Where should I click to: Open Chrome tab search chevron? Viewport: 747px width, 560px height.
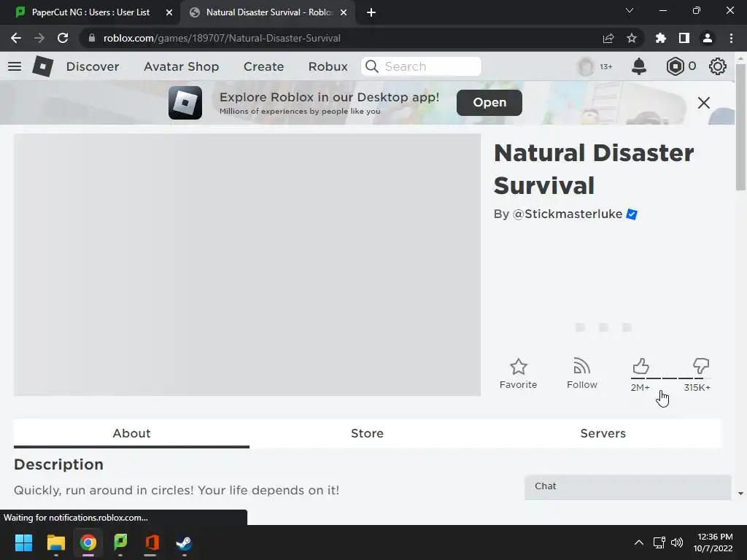click(630, 10)
